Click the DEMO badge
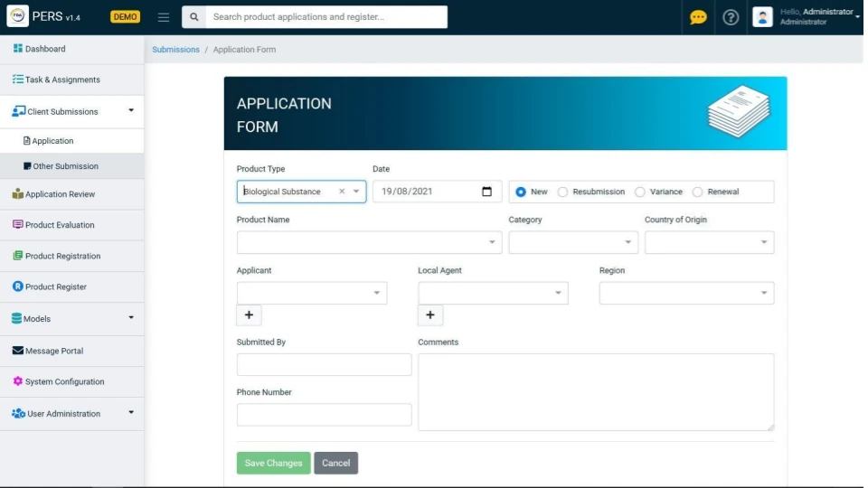Image resolution: width=868 pixels, height=488 pixels. pyautogui.click(x=125, y=17)
